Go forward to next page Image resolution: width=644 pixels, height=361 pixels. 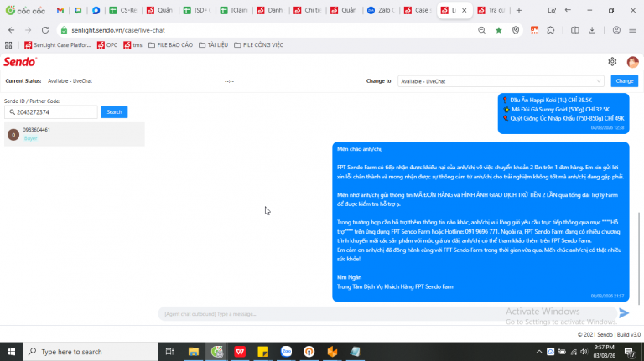point(28,30)
